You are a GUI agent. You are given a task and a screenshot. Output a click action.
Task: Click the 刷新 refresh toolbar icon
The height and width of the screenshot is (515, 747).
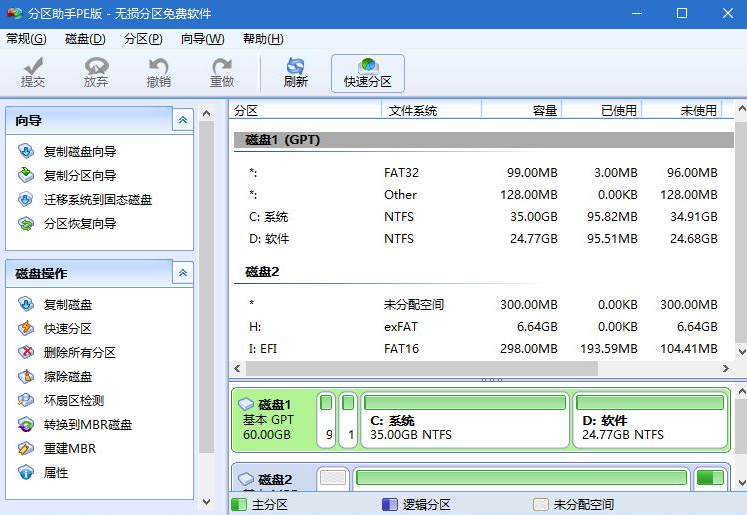pyautogui.click(x=295, y=73)
